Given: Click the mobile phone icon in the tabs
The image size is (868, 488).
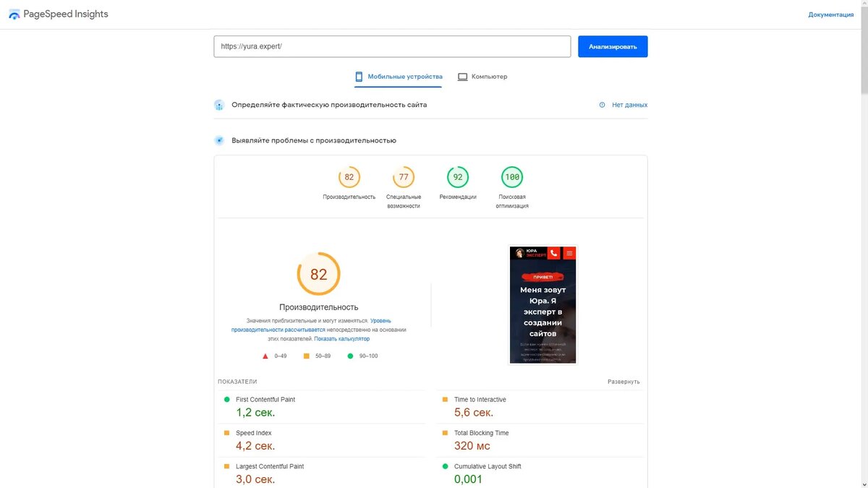Looking at the screenshot, I should (x=358, y=77).
